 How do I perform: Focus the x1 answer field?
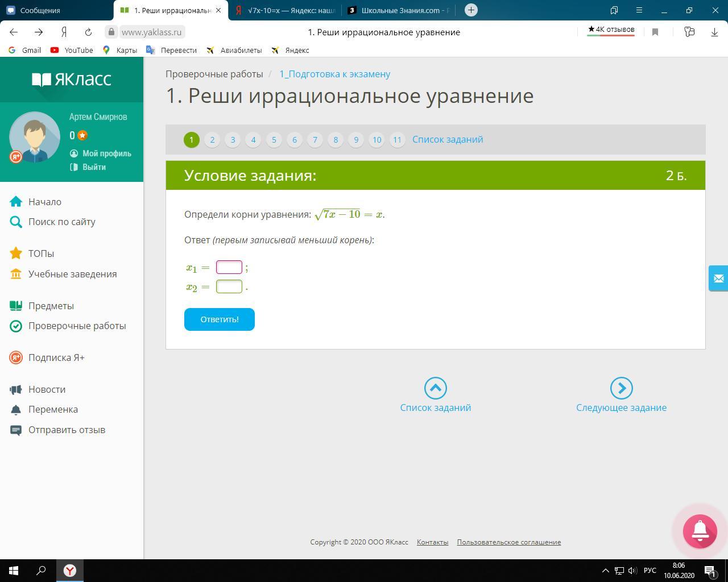(229, 267)
